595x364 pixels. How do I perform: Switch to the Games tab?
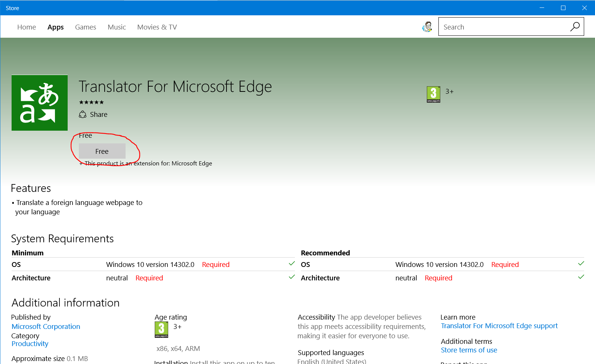[86, 27]
